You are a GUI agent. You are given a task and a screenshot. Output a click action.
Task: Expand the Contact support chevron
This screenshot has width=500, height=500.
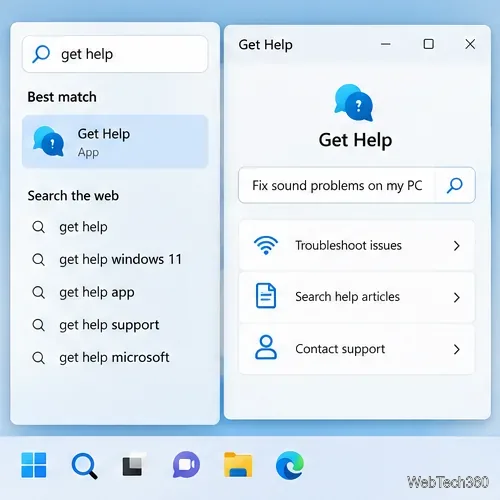pos(457,349)
